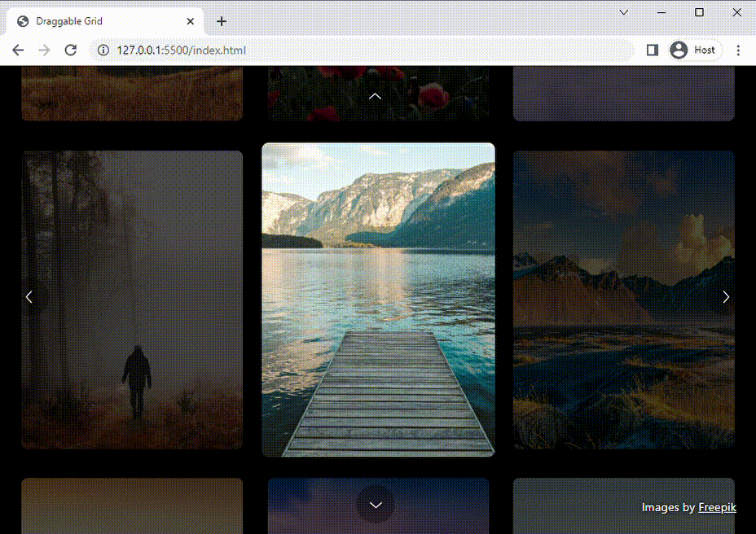Select the red poppy flowers photo
Viewport: 756px width, 534px height.
[379, 94]
